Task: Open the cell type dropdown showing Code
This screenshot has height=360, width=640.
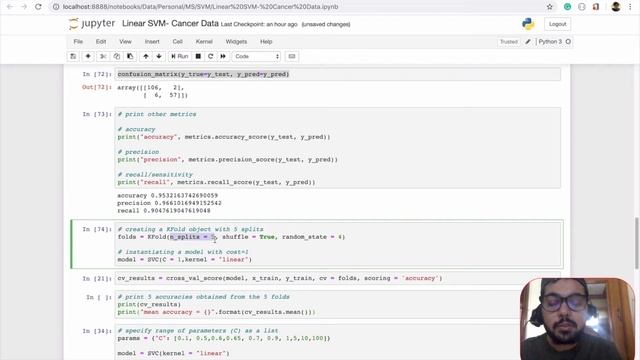Action: (257, 56)
